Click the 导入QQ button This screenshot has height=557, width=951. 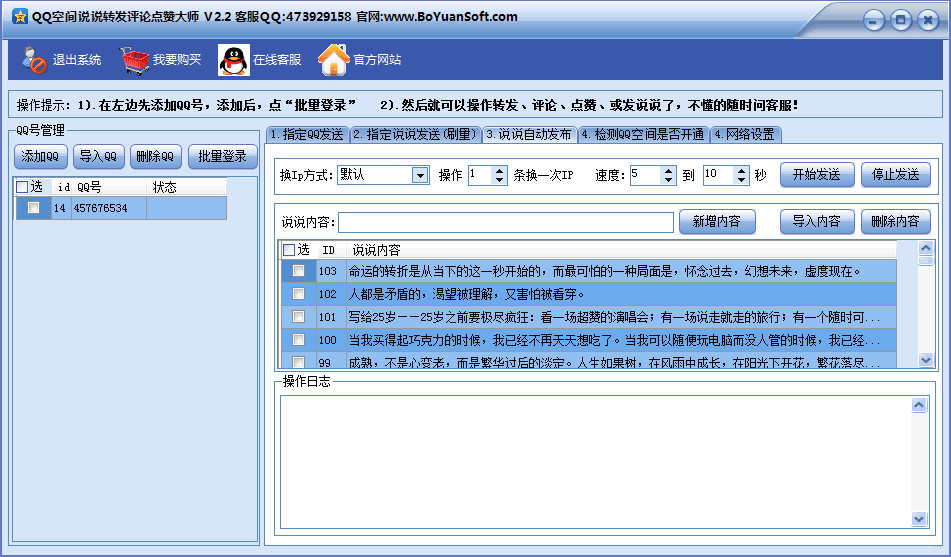coord(99,157)
